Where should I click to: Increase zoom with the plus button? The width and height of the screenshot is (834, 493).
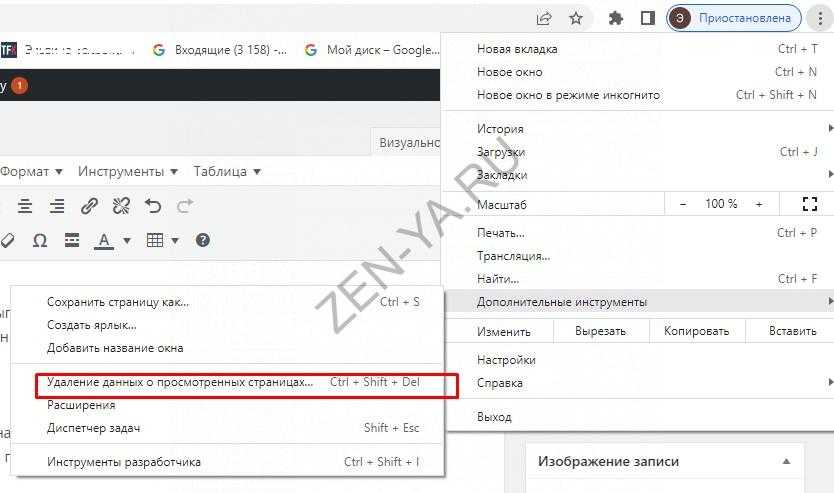pyautogui.click(x=759, y=204)
